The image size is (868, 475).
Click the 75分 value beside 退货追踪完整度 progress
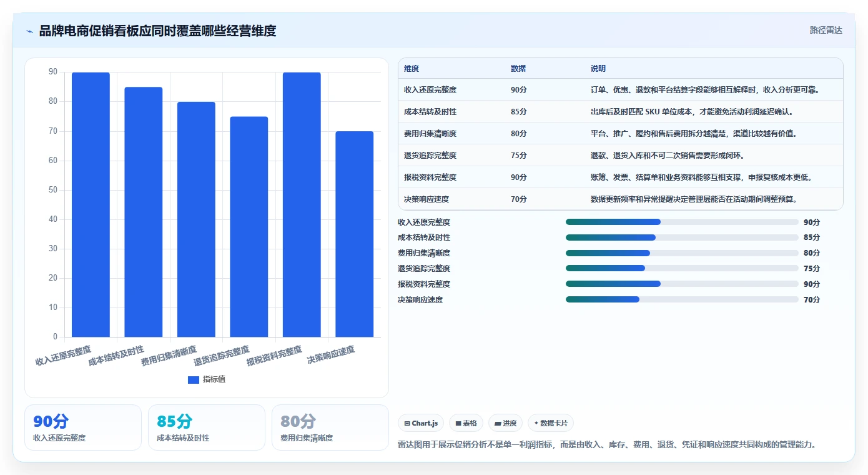(812, 269)
